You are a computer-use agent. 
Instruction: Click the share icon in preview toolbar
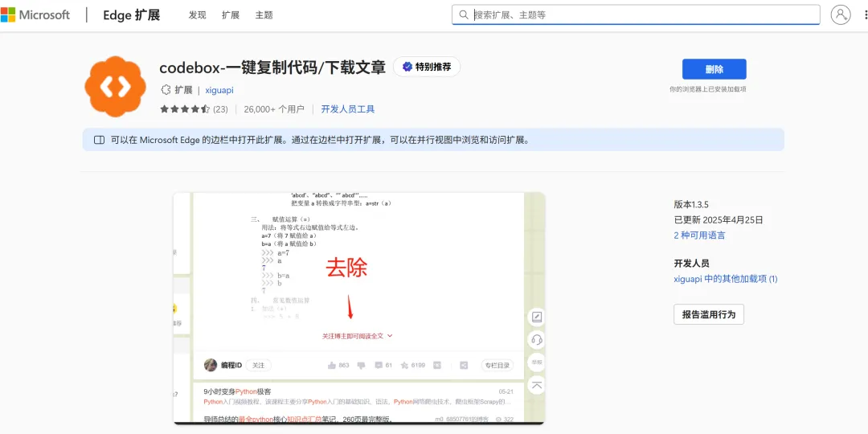[x=464, y=366]
